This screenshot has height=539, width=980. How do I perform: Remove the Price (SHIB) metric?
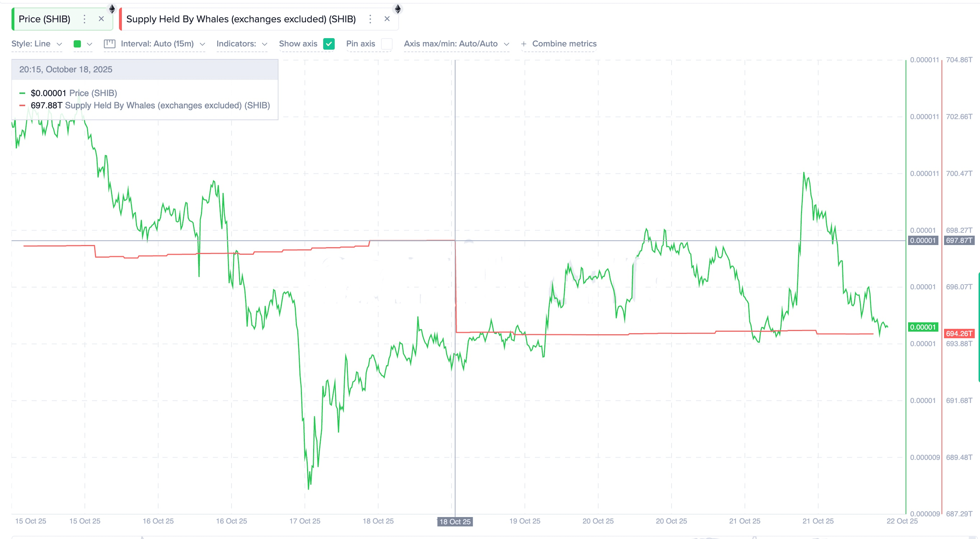click(x=101, y=19)
